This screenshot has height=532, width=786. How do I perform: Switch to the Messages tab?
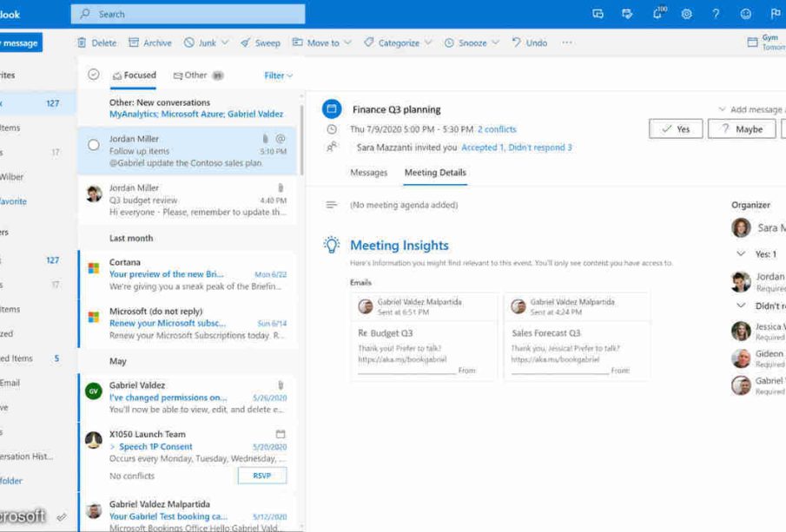click(x=368, y=173)
